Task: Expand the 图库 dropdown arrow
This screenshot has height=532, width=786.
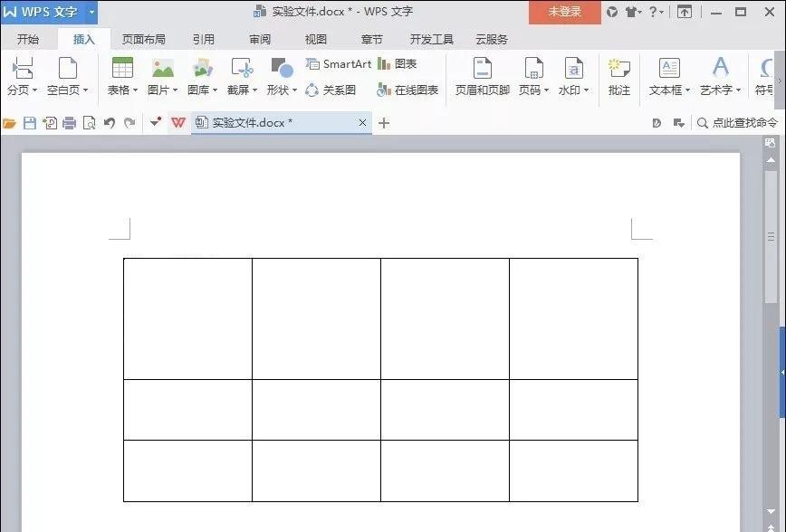Action: coord(215,90)
